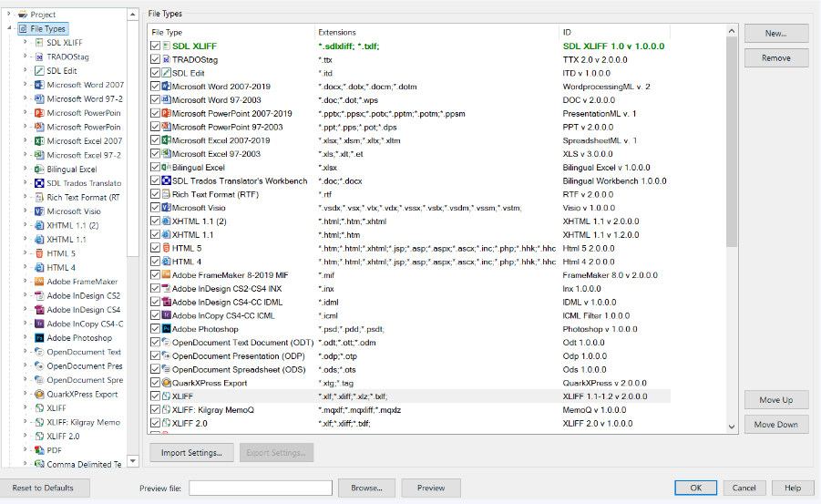
Task: Click the QuarkXPress Export tree icon
Action: tap(39, 394)
